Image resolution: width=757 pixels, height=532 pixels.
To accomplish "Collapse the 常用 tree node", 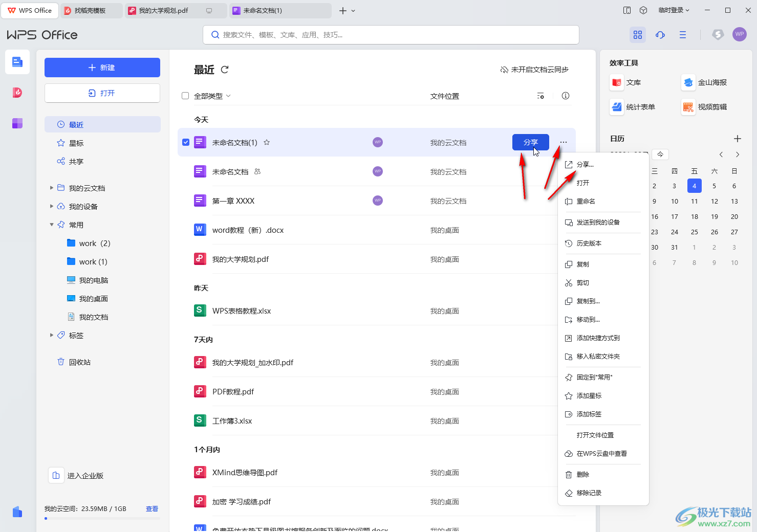I will 52,225.
